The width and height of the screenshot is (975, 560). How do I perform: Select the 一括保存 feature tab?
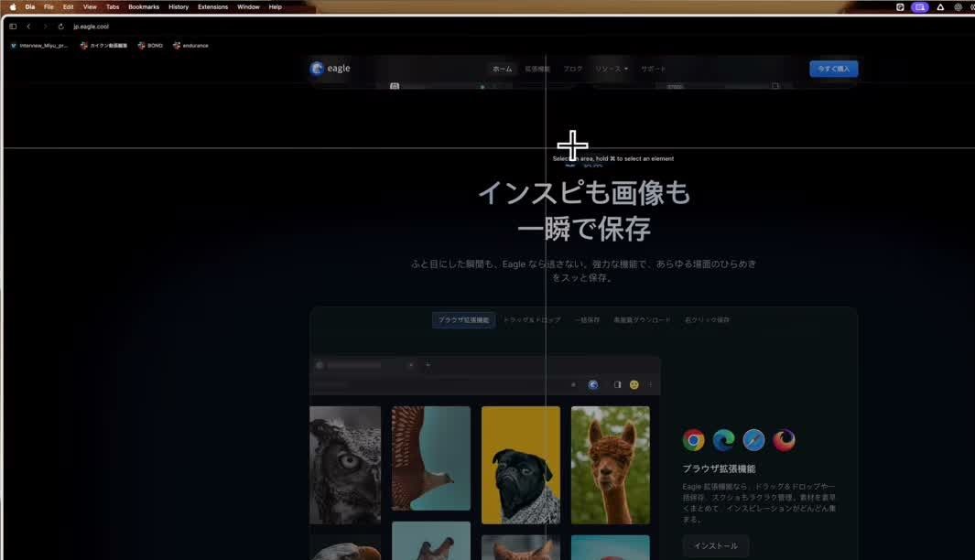pyautogui.click(x=586, y=320)
